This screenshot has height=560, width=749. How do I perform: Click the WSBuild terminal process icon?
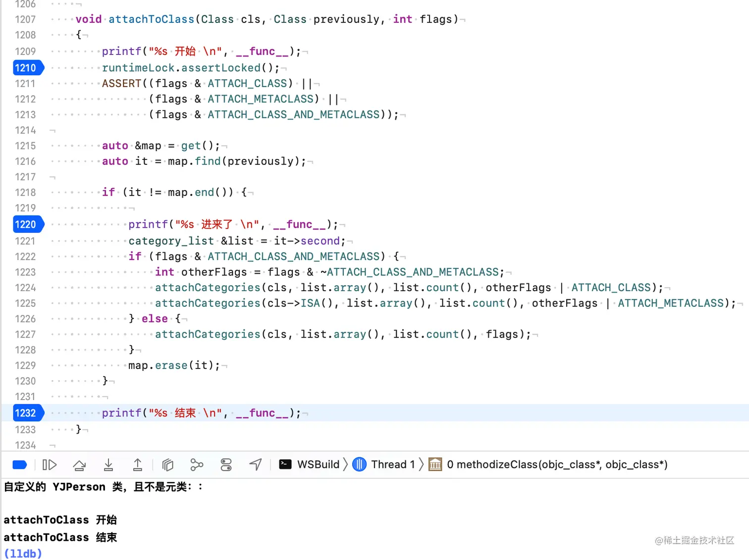pyautogui.click(x=285, y=464)
